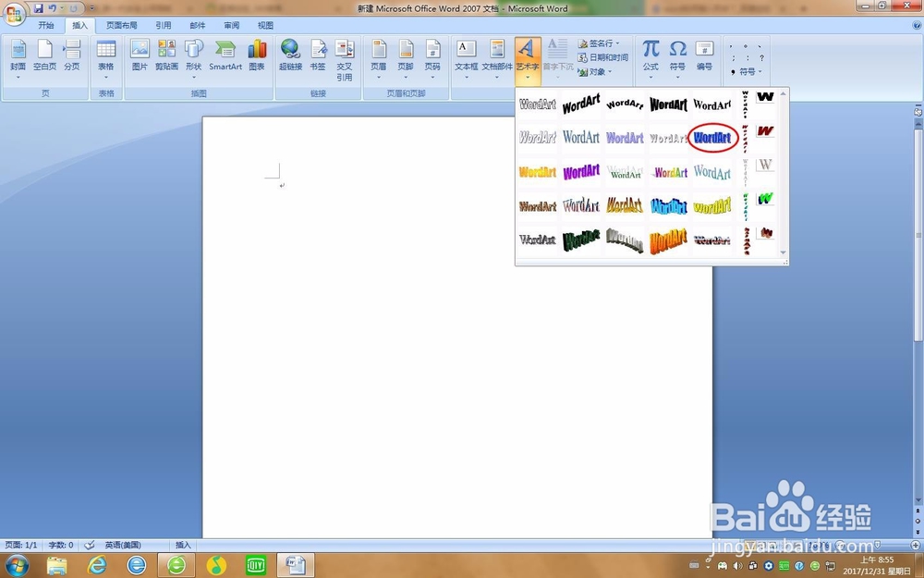
Task: Select the orange gradient WordArt in third row
Action: click(538, 172)
